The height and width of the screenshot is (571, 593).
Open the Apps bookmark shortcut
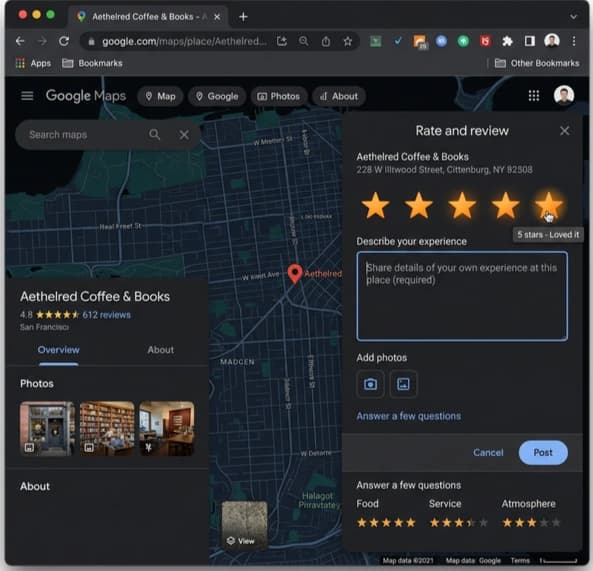(x=33, y=63)
